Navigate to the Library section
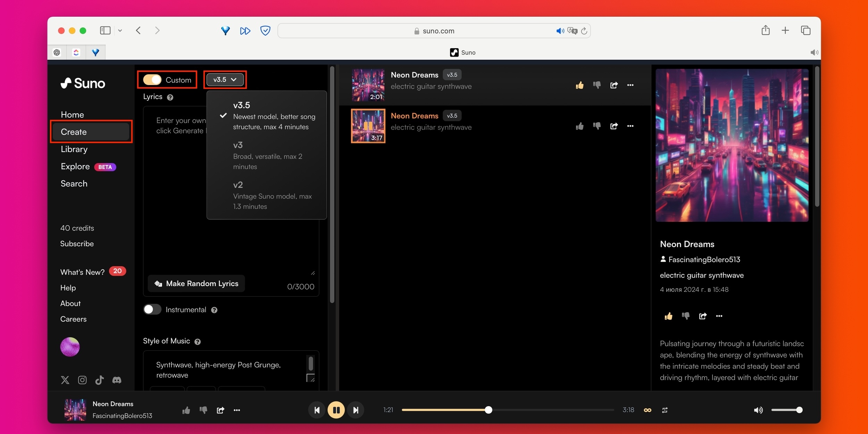Screen dimensions: 868x434 [x=74, y=149]
